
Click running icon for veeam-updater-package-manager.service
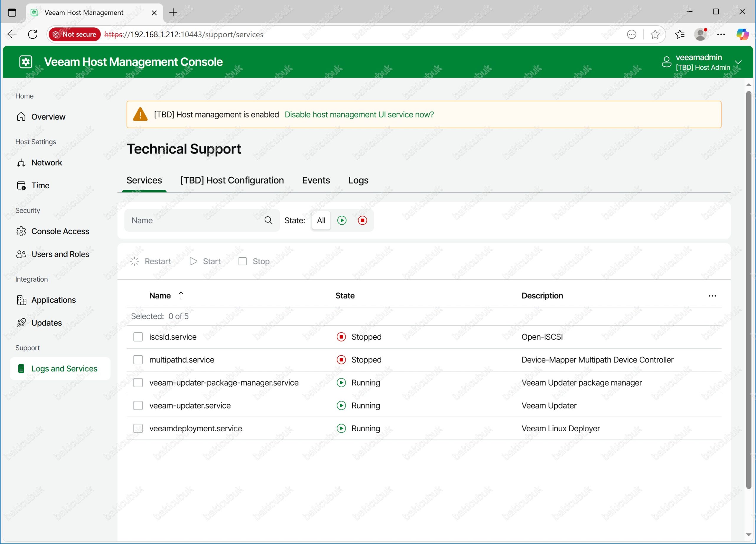click(341, 383)
